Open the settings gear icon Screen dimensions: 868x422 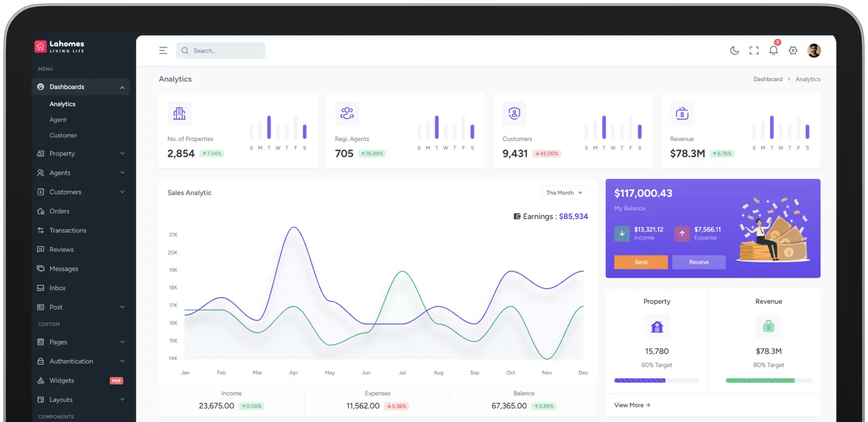click(793, 50)
